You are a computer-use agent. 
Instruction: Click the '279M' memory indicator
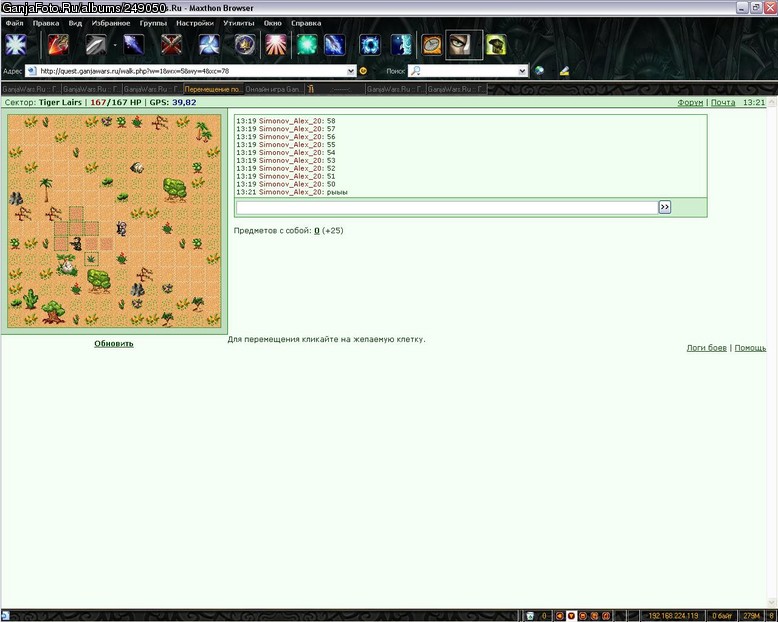coord(751,616)
